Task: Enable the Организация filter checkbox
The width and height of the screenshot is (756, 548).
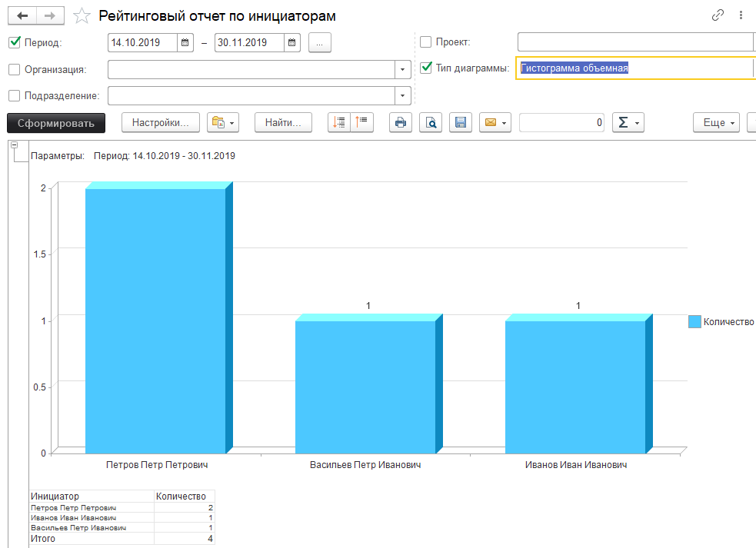Action: click(14, 69)
